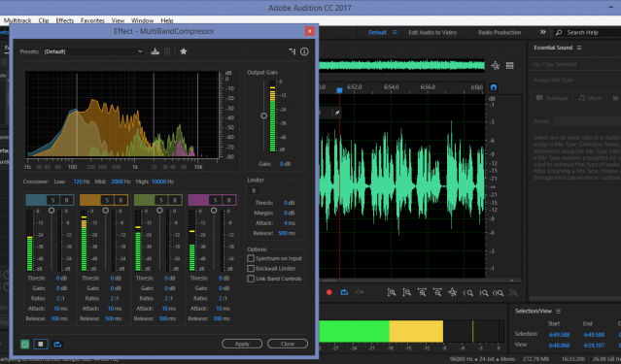Click the magenta band threshold slider handle
The image size is (621, 364).
pos(214,211)
